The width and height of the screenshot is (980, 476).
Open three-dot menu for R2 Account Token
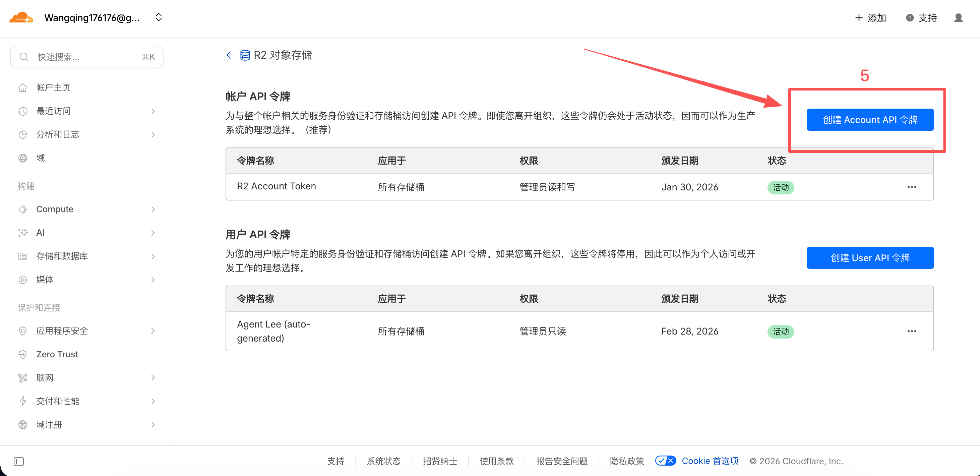click(912, 187)
